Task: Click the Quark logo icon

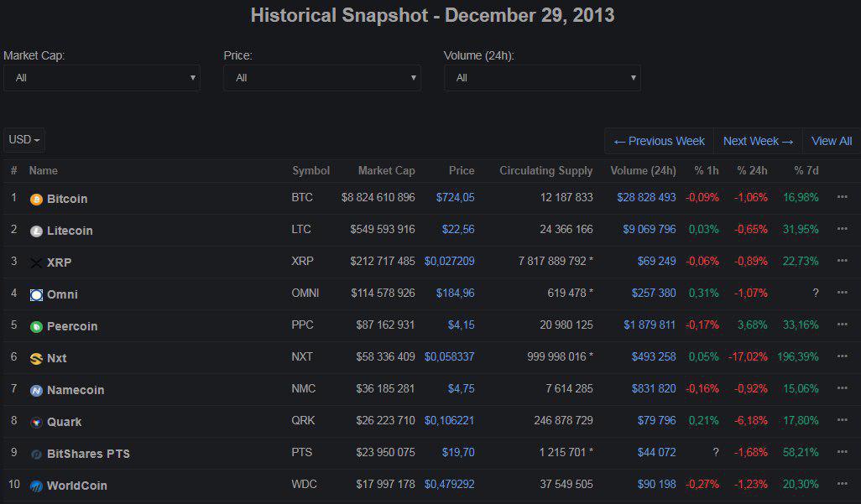Action: click(x=36, y=422)
